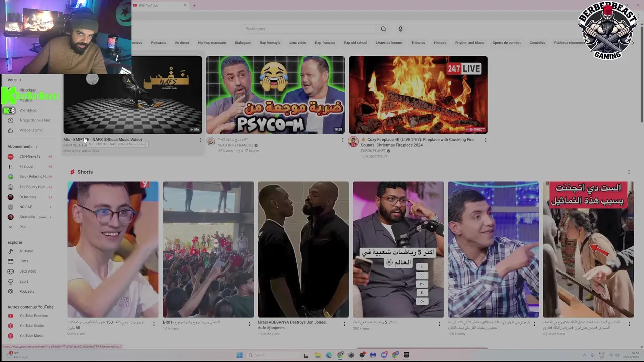This screenshot has height=362, width=644.
Task: Expand subscriptions with Plus chevron
Action: click(x=10, y=227)
